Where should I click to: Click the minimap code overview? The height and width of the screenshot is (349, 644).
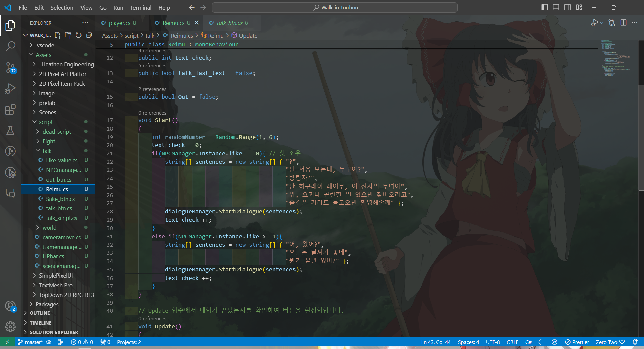tap(617, 59)
